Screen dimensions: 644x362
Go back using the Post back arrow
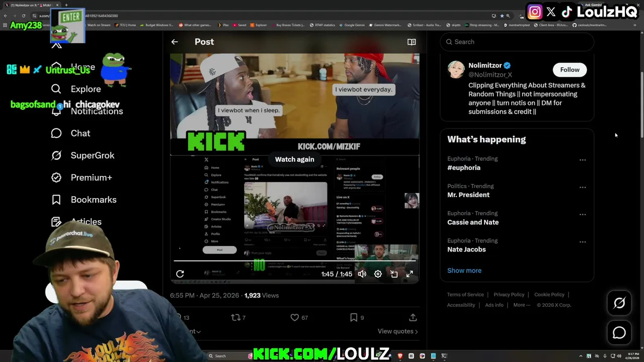175,42
